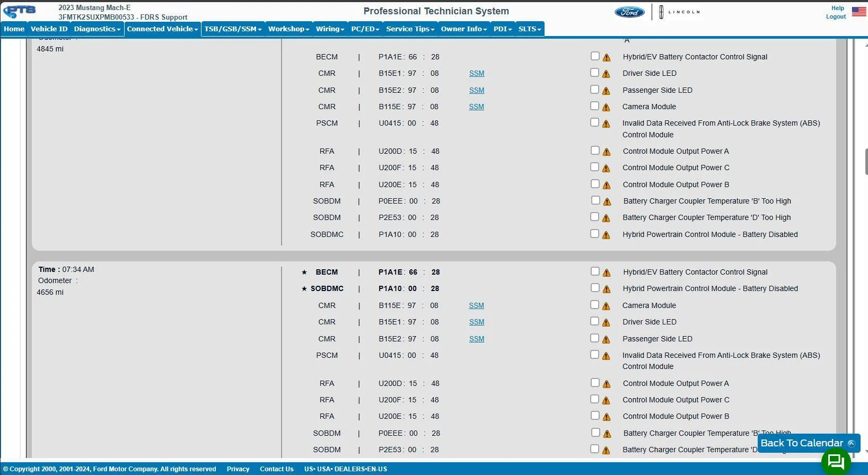Click the Back To Calendar button
This screenshot has width=868, height=475.
809,443
